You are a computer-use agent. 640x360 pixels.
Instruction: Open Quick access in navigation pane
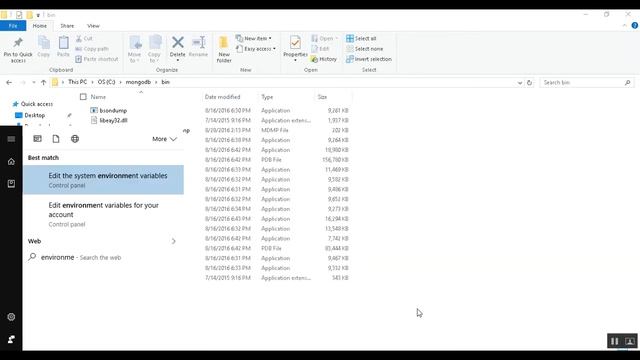pyautogui.click(x=37, y=104)
